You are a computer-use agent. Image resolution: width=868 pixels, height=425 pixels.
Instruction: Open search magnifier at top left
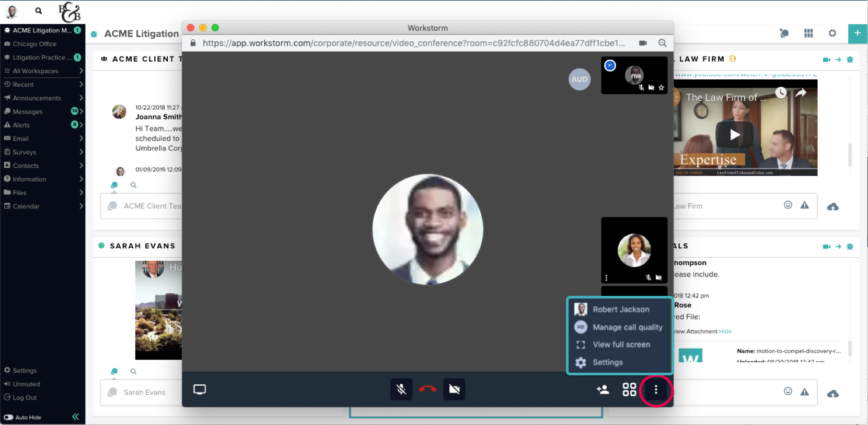[39, 10]
